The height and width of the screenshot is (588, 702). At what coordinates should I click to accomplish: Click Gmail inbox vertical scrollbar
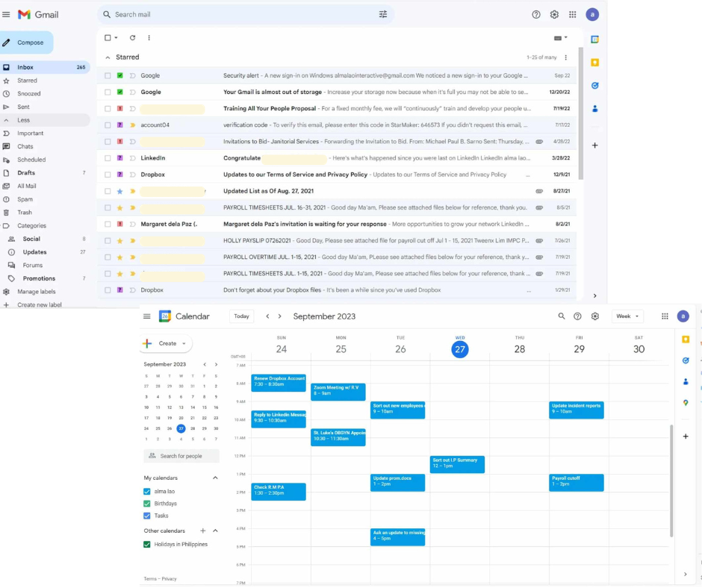coord(581,113)
